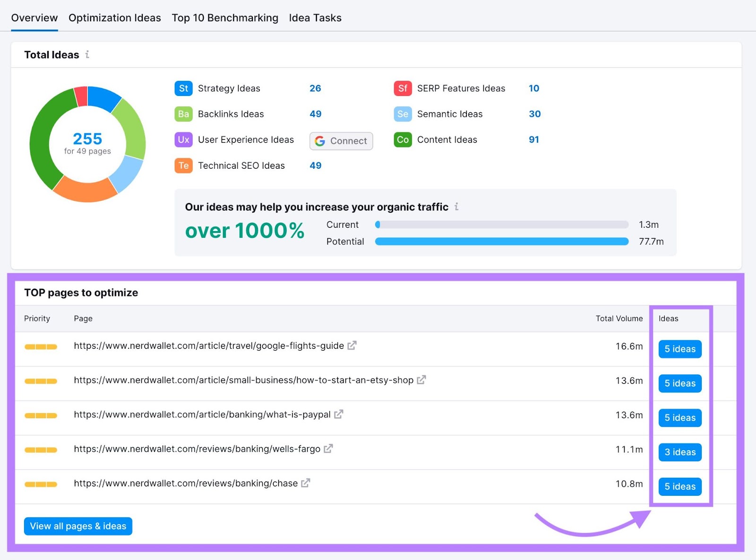
Task: Click View all pages & ideas button
Action: click(x=78, y=526)
